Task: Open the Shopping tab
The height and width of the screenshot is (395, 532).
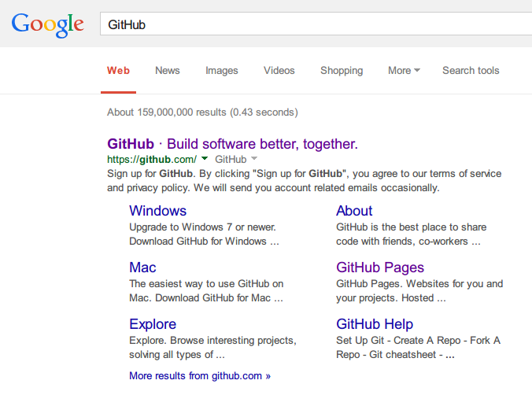Action: click(x=342, y=71)
